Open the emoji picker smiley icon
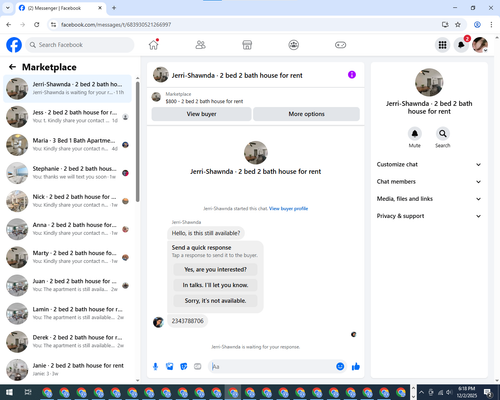The width and height of the screenshot is (500, 400). 340,366
